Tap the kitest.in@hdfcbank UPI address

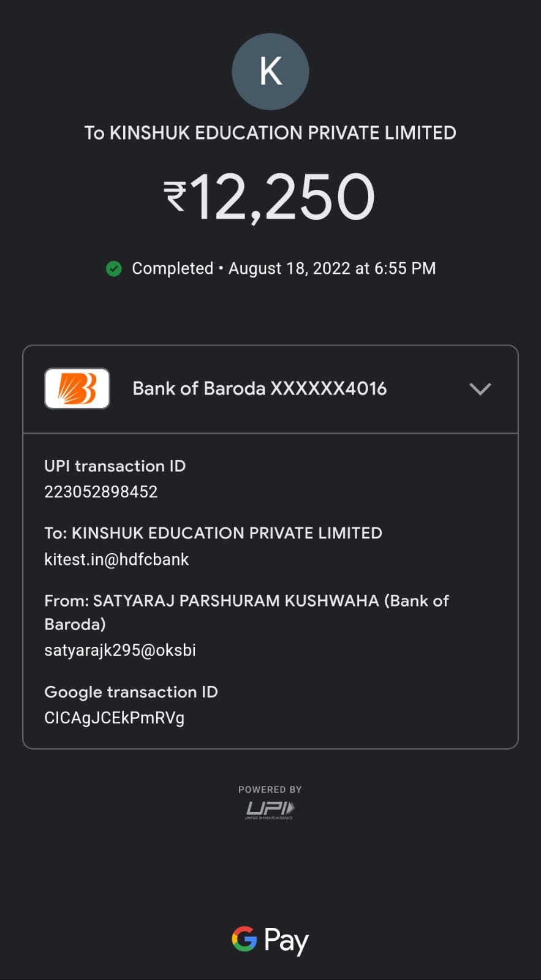coord(116,559)
